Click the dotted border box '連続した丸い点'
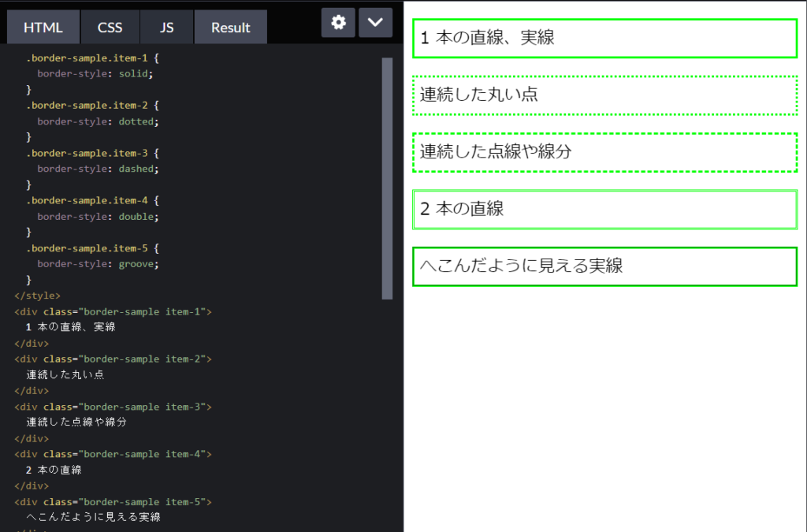 click(604, 95)
